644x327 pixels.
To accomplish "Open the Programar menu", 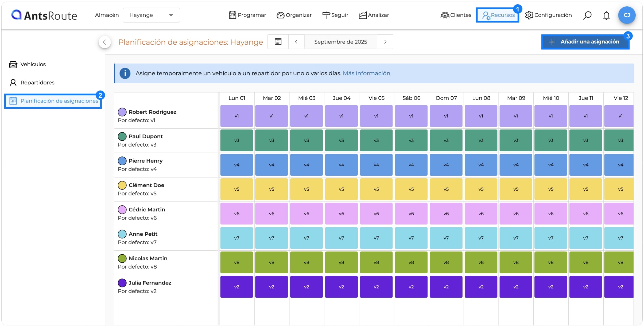I will point(247,15).
